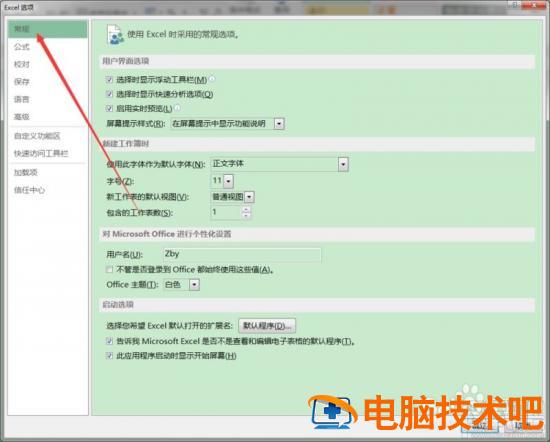
Task: Switch to the 公式 category
Action: (47, 47)
